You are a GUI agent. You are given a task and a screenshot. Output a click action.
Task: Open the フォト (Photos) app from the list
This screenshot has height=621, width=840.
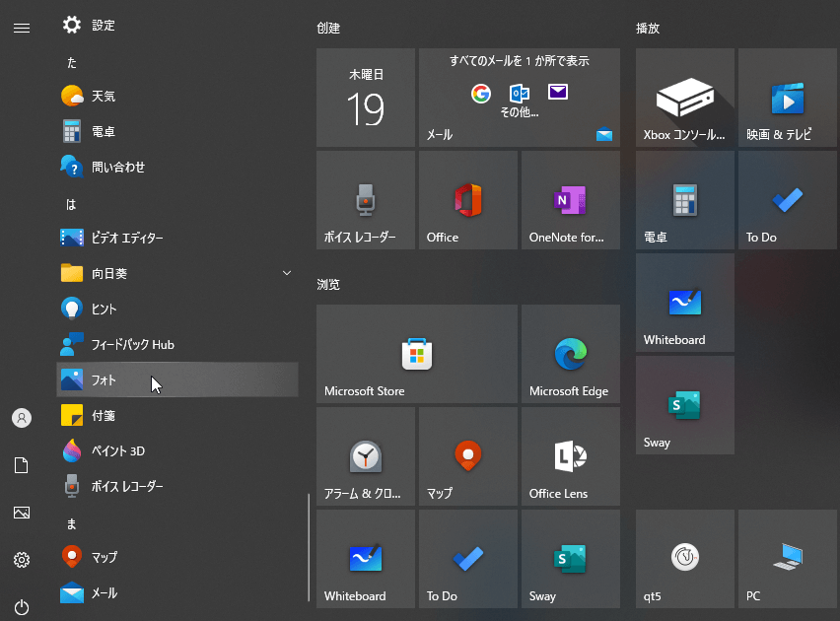coord(177,379)
